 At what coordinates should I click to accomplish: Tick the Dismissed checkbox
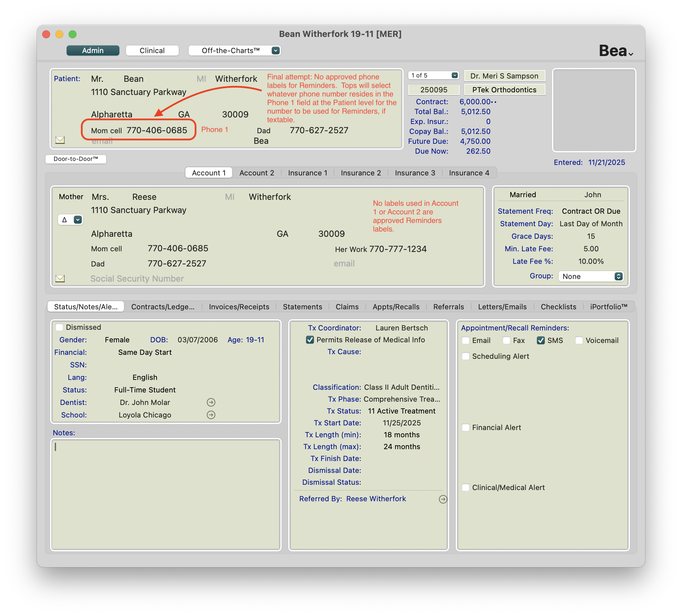point(60,327)
